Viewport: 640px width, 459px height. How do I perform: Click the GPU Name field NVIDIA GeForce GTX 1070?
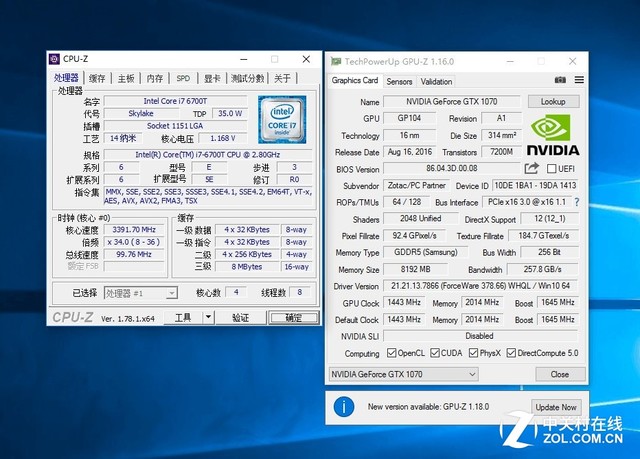[x=452, y=102]
